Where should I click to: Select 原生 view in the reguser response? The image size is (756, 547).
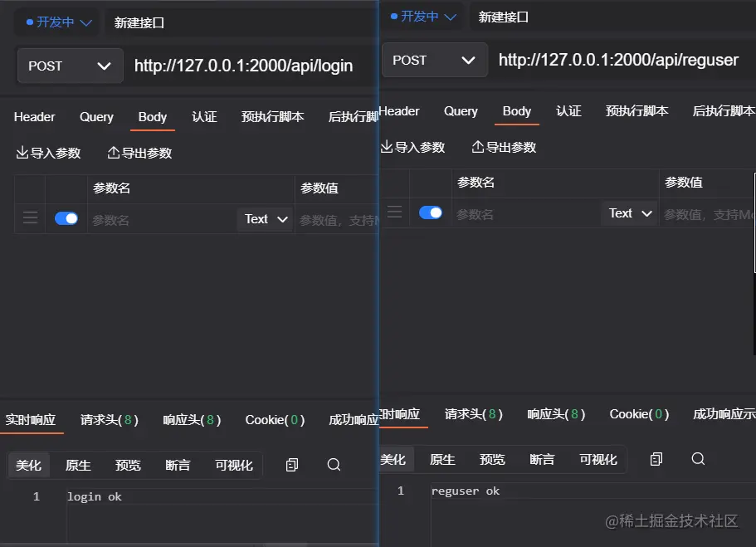point(442,459)
